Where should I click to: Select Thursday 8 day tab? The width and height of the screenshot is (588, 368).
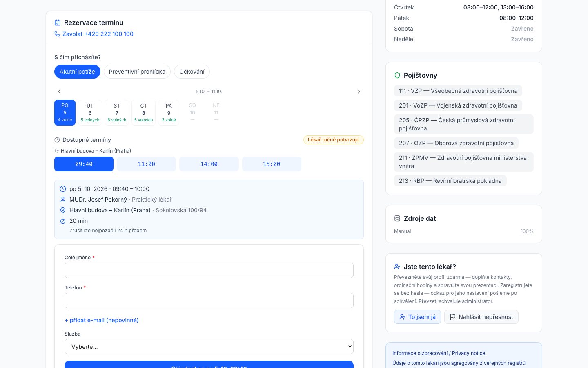pos(144,112)
